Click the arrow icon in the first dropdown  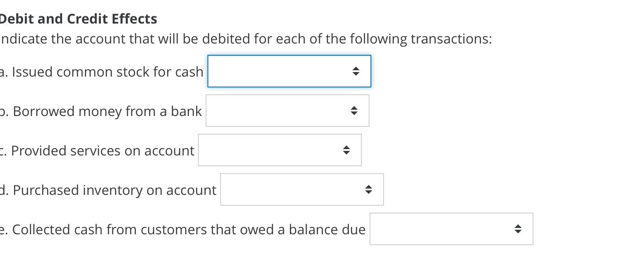pyautogui.click(x=356, y=71)
